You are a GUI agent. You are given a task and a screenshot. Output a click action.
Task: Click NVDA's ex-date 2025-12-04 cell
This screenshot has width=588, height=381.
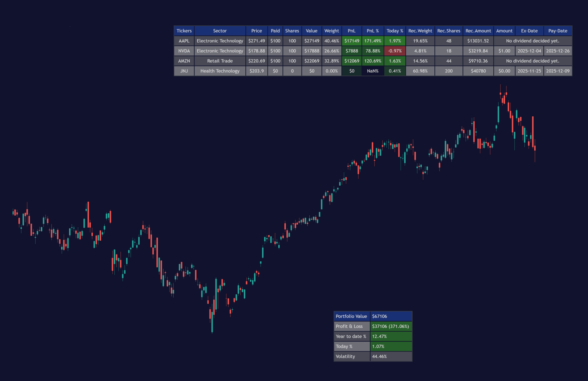(x=529, y=51)
